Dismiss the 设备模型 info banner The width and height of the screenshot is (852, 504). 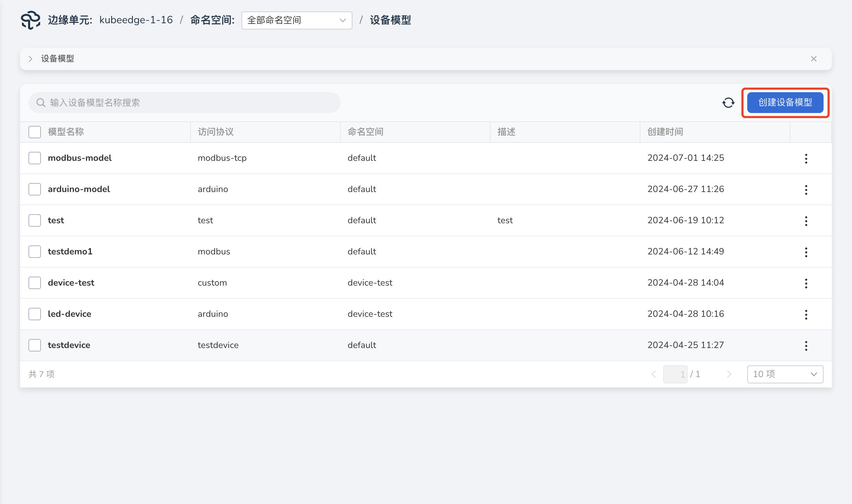(x=813, y=59)
